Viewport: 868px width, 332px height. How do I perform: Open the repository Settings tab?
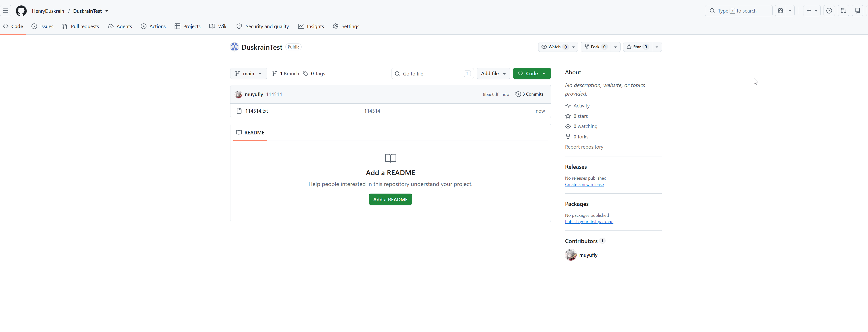pos(346,26)
